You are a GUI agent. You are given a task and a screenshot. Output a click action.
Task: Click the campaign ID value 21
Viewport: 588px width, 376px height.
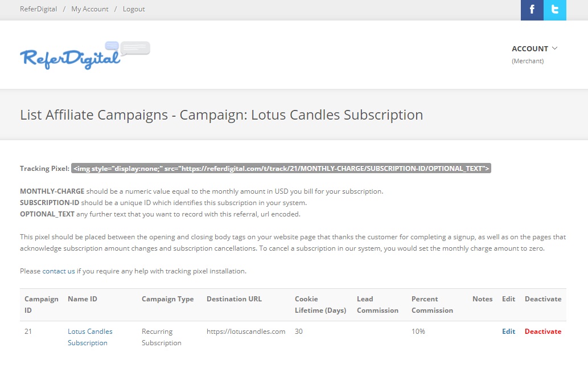[x=28, y=332]
